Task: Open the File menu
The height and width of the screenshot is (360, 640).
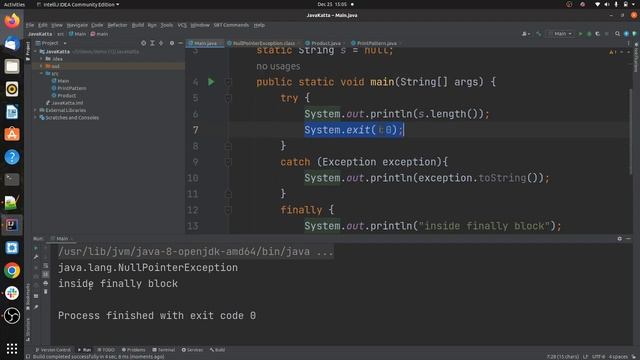Action: (30, 25)
